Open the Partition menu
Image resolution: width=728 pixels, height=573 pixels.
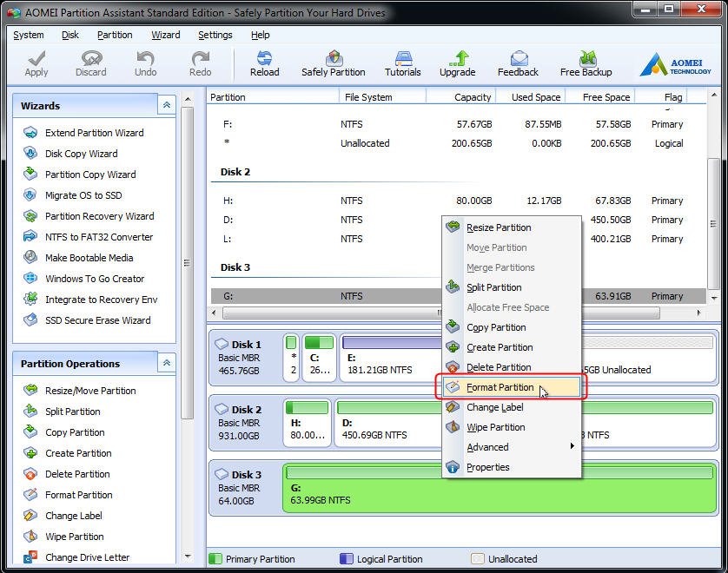115,35
